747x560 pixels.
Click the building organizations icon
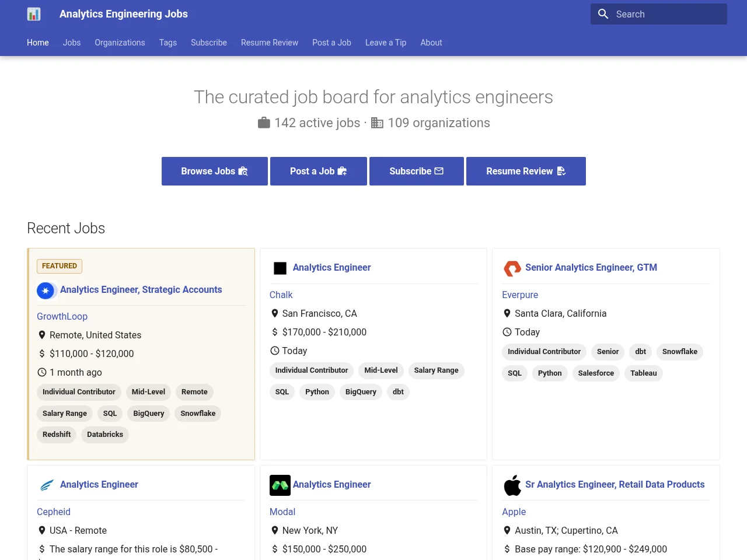378,123
